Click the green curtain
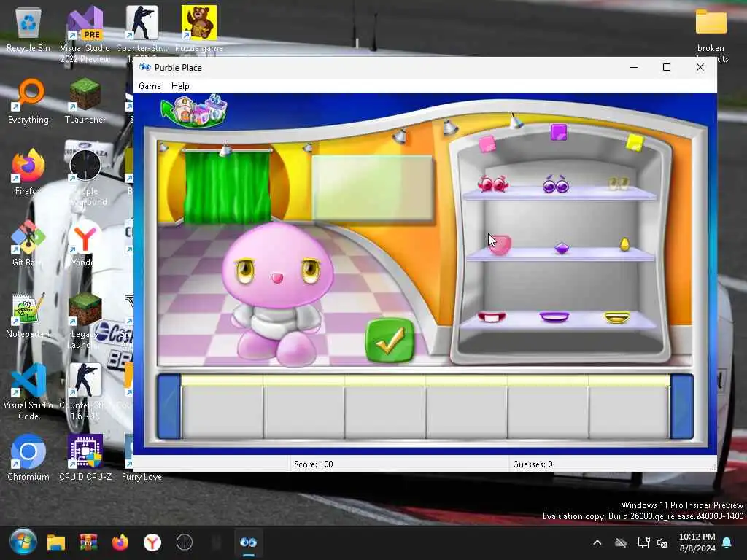Viewport: 747px width, 560px height. (x=228, y=187)
